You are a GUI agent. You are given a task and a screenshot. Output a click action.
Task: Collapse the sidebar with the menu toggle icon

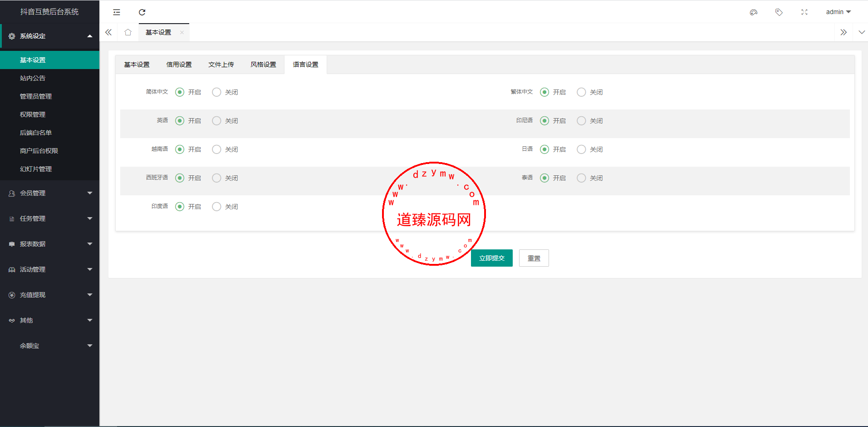[117, 12]
